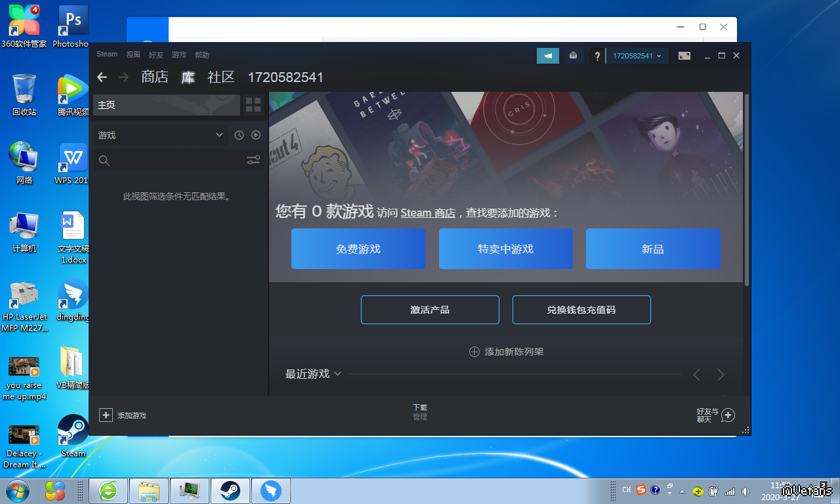The height and width of the screenshot is (504, 840).
Task: Open the 视图 menu
Action: click(x=133, y=55)
